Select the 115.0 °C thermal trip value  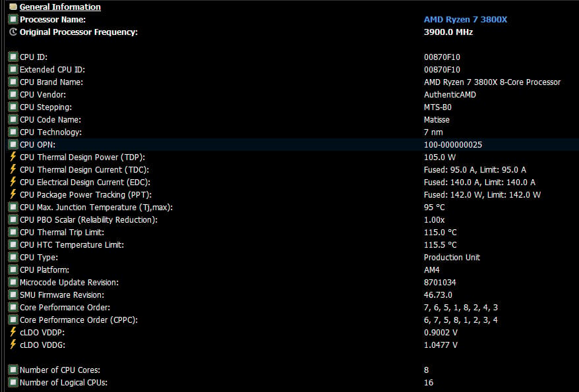pyautogui.click(x=440, y=233)
